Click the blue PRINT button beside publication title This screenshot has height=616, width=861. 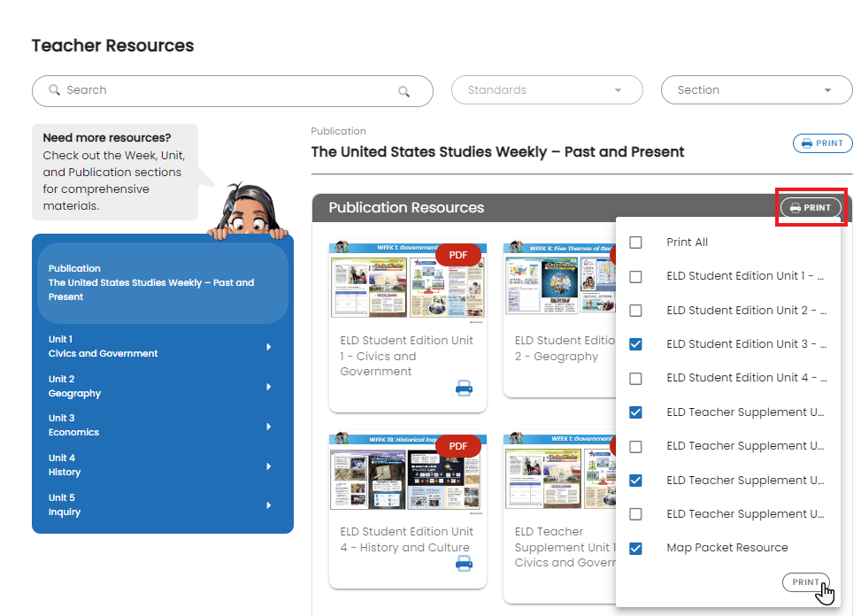823,143
